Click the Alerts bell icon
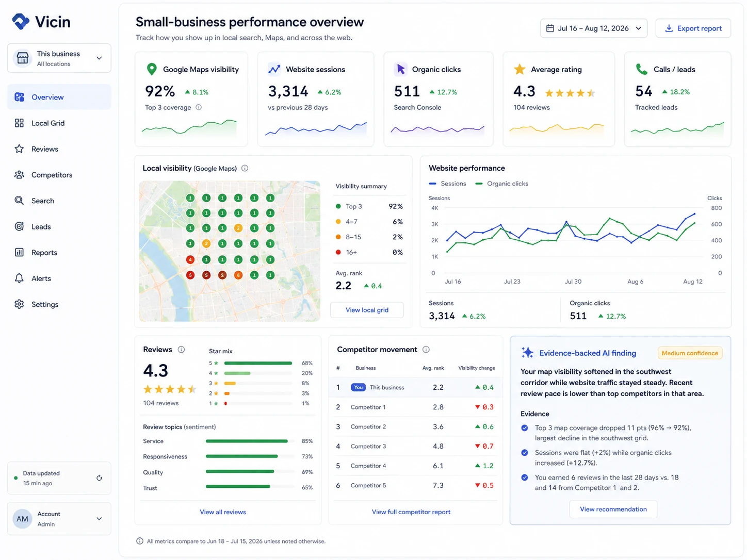Screen dimensions: 747x560 19,278
